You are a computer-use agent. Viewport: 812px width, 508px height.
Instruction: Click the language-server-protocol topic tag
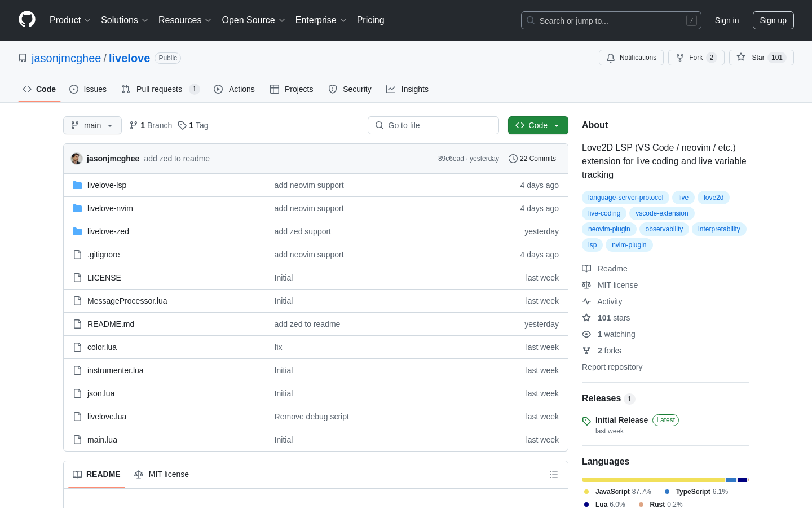click(625, 198)
